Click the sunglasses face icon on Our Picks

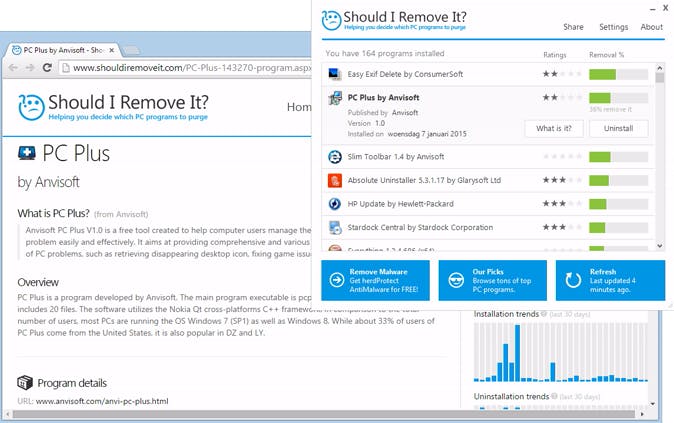[x=456, y=280]
